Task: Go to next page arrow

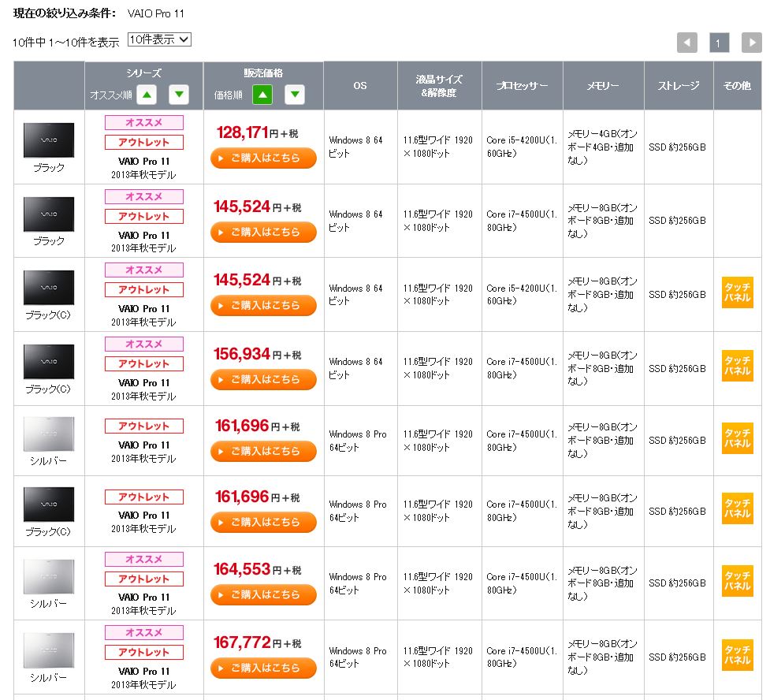Action: coord(752,43)
